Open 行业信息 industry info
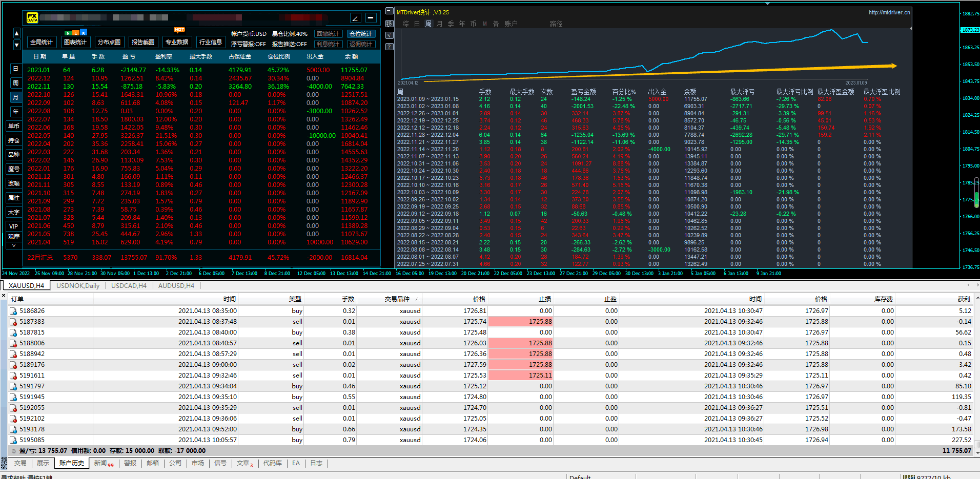 click(211, 42)
